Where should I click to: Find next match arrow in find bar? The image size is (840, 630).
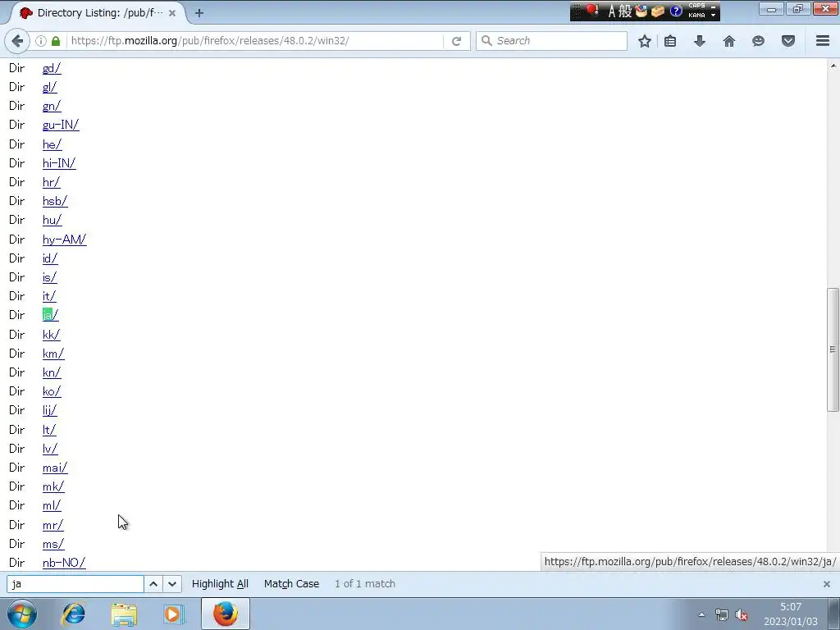(x=172, y=584)
